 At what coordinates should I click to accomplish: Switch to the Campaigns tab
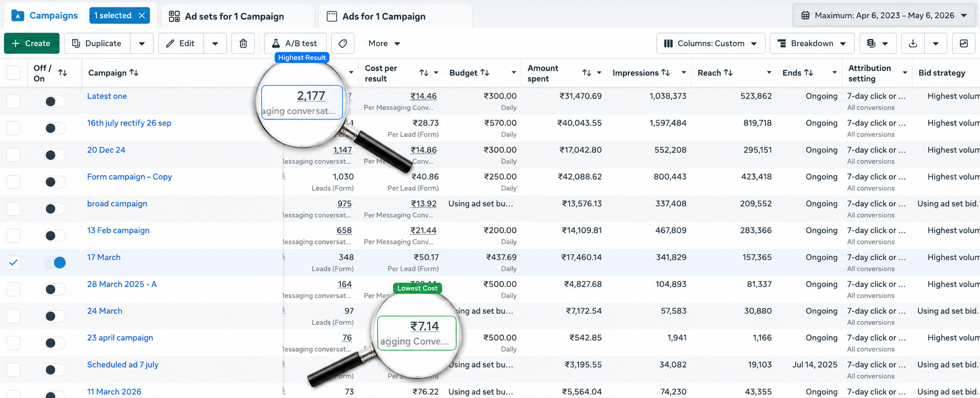(45, 15)
